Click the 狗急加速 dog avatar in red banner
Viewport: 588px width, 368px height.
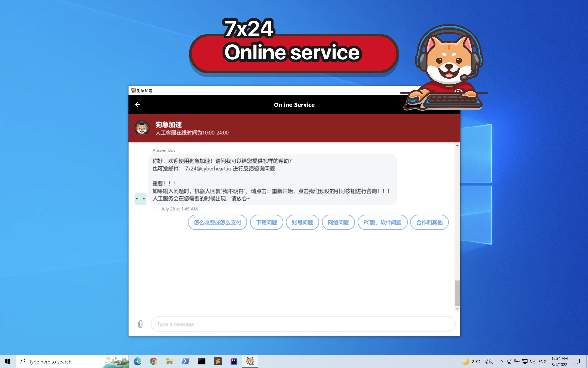[x=142, y=128]
